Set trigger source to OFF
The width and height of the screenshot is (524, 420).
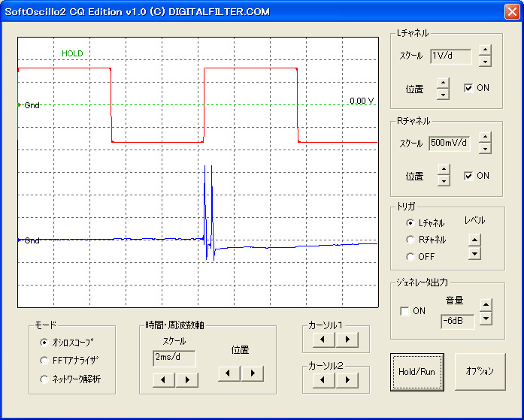coord(410,257)
